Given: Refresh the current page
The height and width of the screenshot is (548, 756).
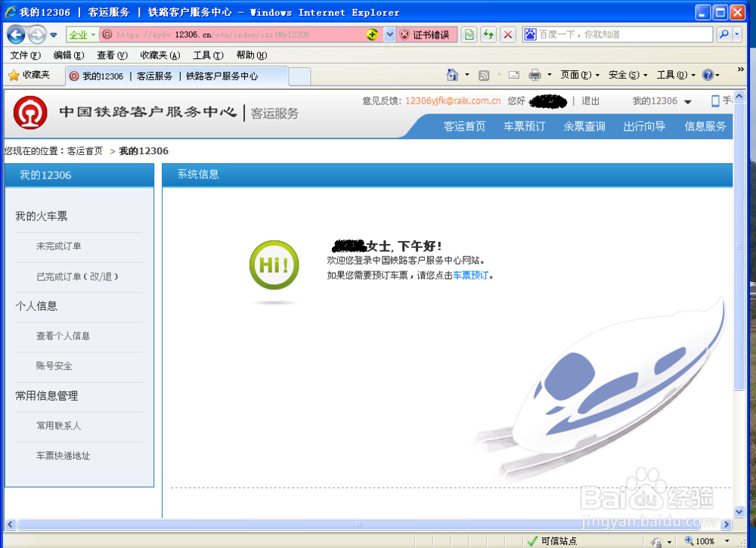Looking at the screenshot, I should click(x=488, y=34).
